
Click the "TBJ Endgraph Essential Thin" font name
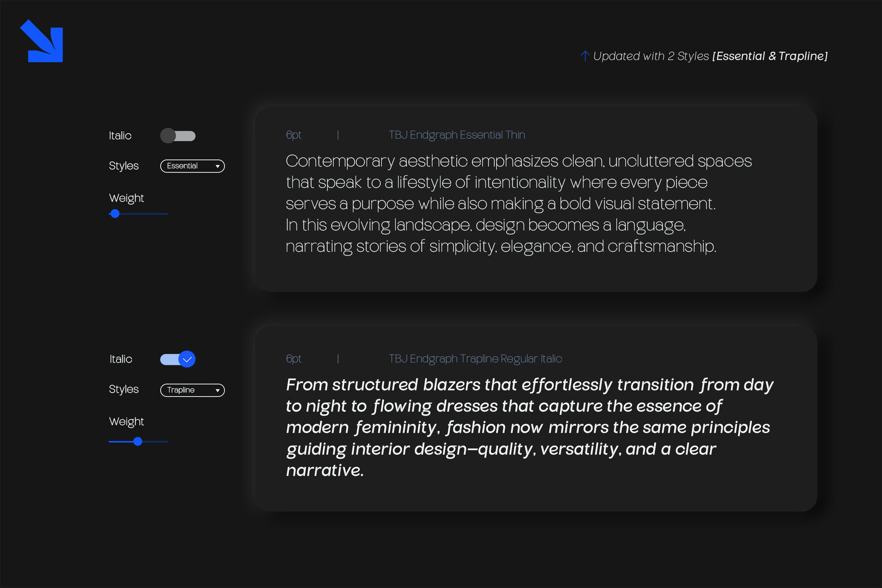457,135
